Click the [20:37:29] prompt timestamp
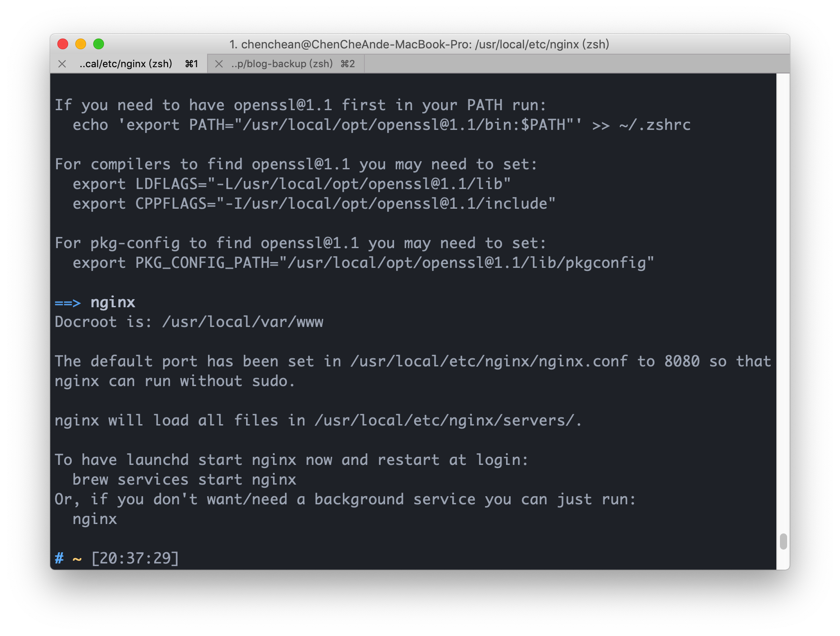Screen dimensions: 840x636 pyautogui.click(x=135, y=559)
